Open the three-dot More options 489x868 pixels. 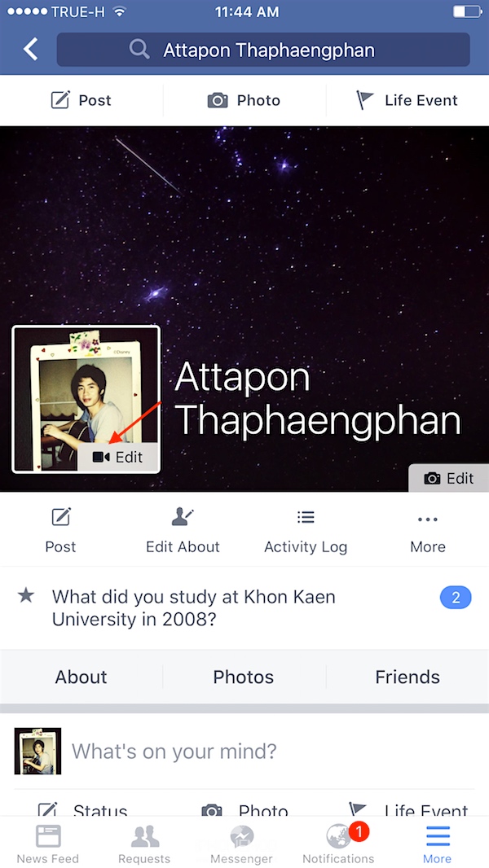(428, 531)
